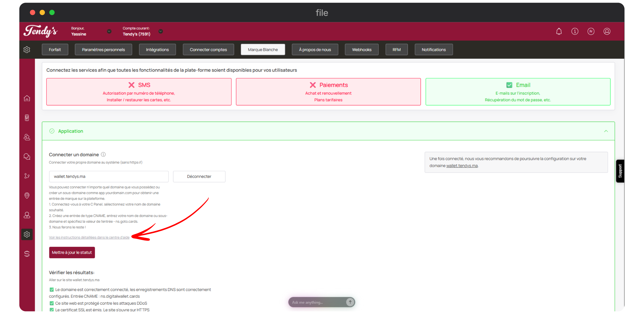The image size is (644, 313).
Task: Go to home via sidebar house icon
Action: [x=27, y=99]
